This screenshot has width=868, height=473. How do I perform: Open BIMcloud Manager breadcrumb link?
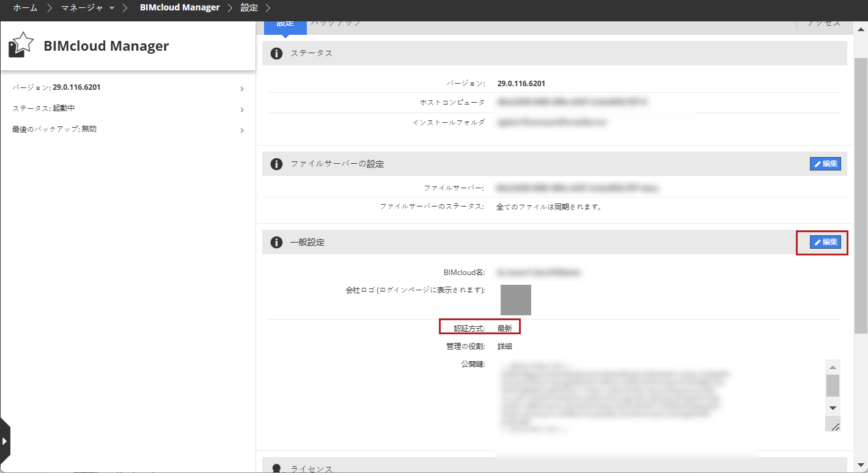pyautogui.click(x=180, y=8)
